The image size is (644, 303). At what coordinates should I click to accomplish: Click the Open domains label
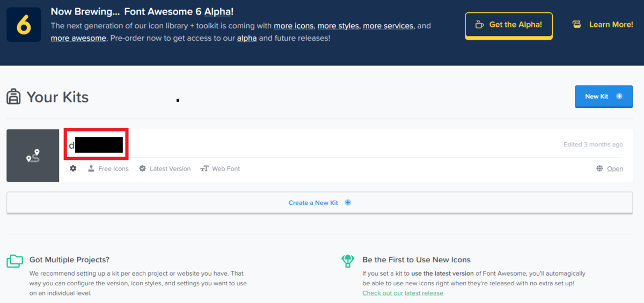coord(615,168)
